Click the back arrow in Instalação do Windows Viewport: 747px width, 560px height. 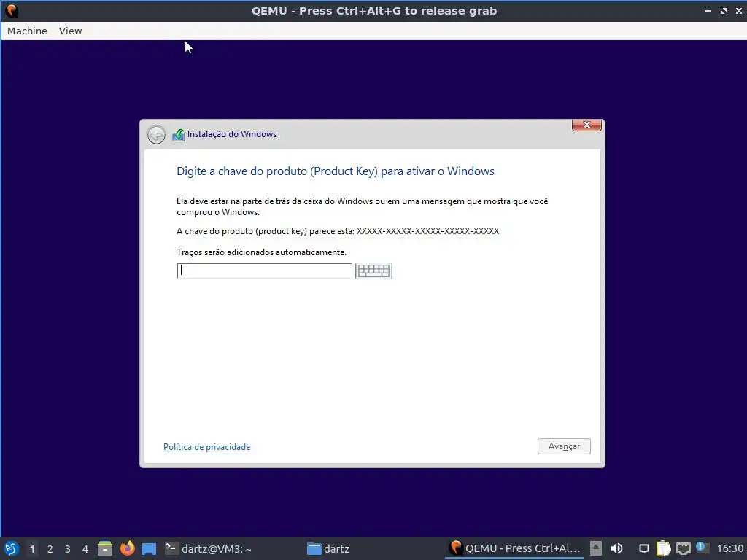(x=156, y=135)
